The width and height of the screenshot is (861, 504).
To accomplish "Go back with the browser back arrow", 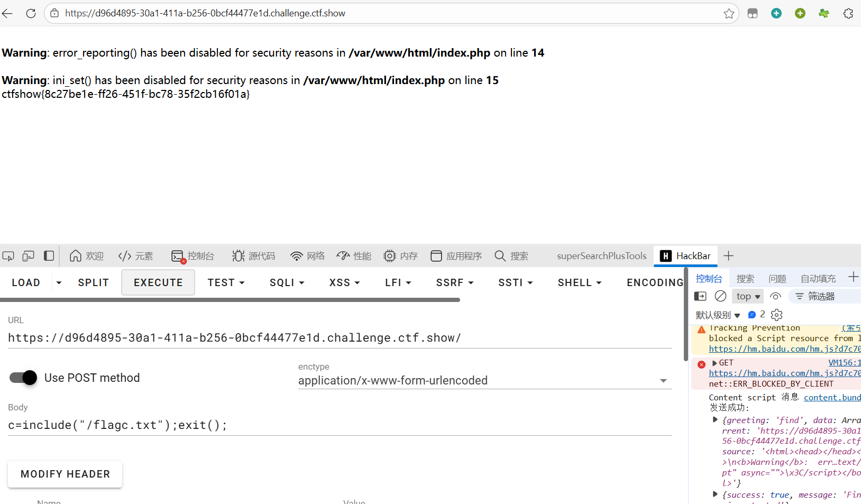I will coord(7,13).
